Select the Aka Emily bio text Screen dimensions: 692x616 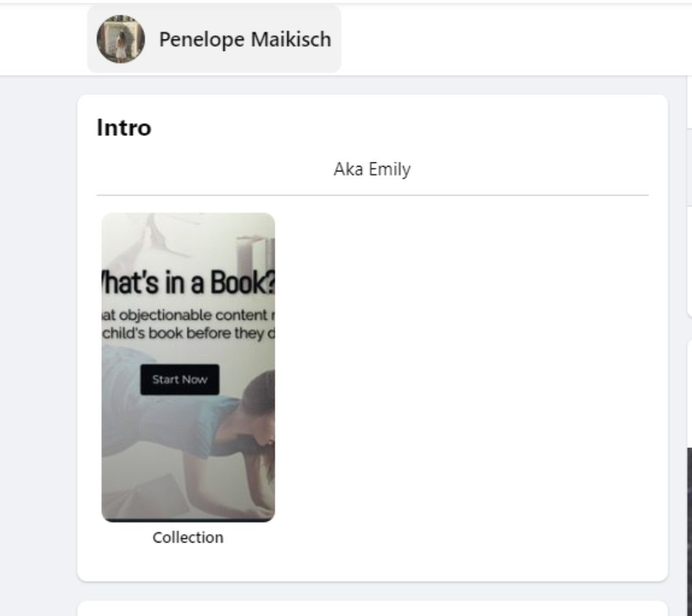(x=372, y=169)
